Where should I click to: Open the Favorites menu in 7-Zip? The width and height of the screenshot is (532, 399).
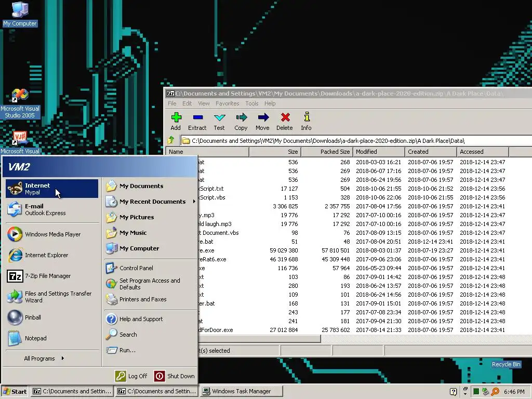coord(228,103)
